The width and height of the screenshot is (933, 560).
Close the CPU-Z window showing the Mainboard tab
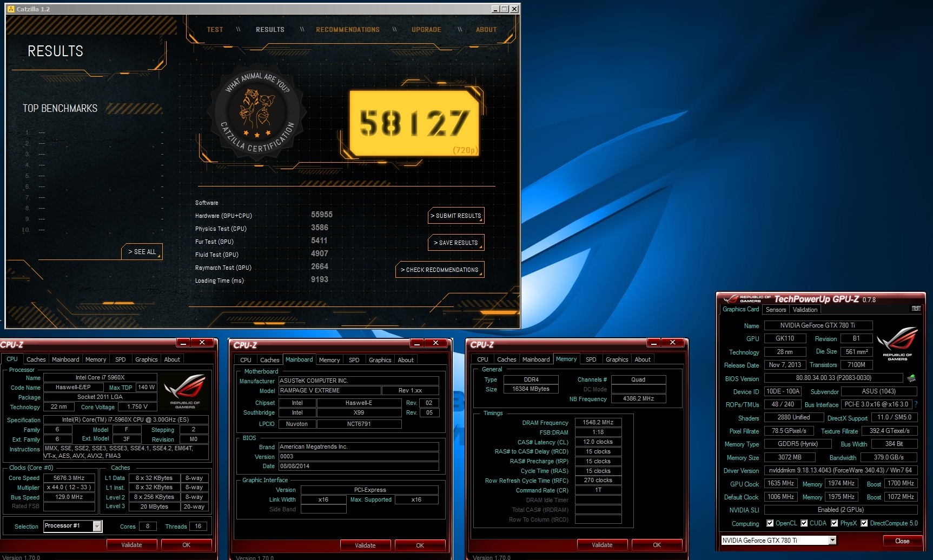coord(436,343)
